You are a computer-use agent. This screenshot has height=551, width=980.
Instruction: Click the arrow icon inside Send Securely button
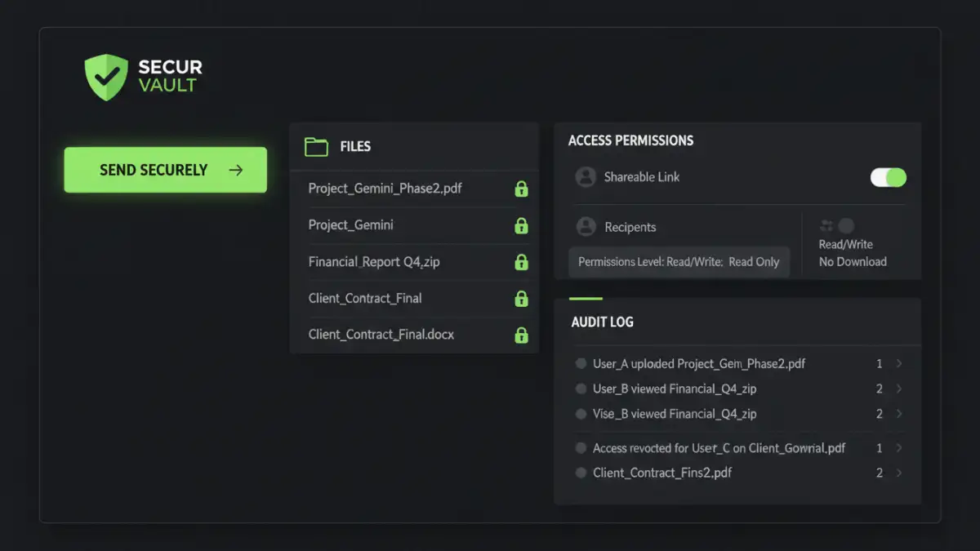pyautogui.click(x=236, y=170)
